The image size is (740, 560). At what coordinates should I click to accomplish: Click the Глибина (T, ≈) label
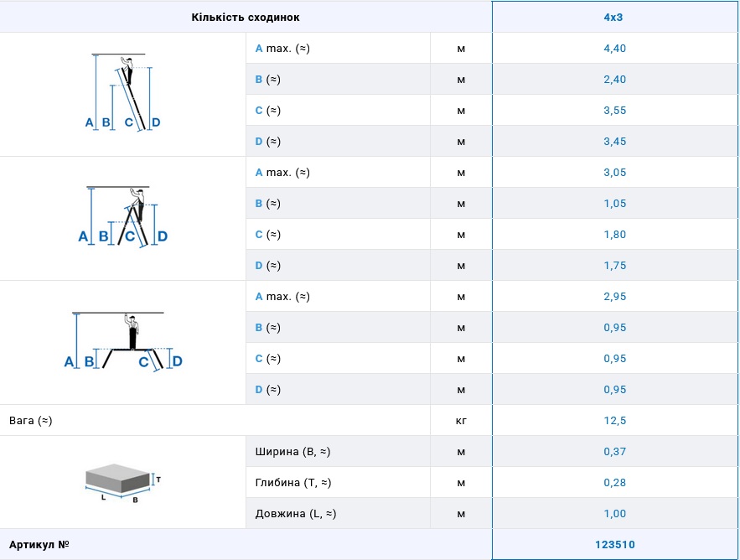point(293,483)
